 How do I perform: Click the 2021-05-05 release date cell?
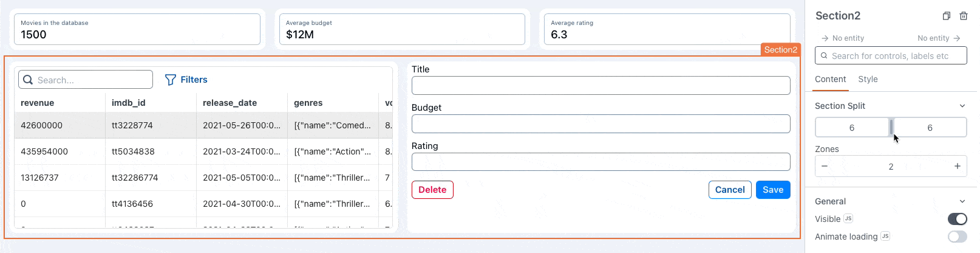pyautogui.click(x=242, y=178)
